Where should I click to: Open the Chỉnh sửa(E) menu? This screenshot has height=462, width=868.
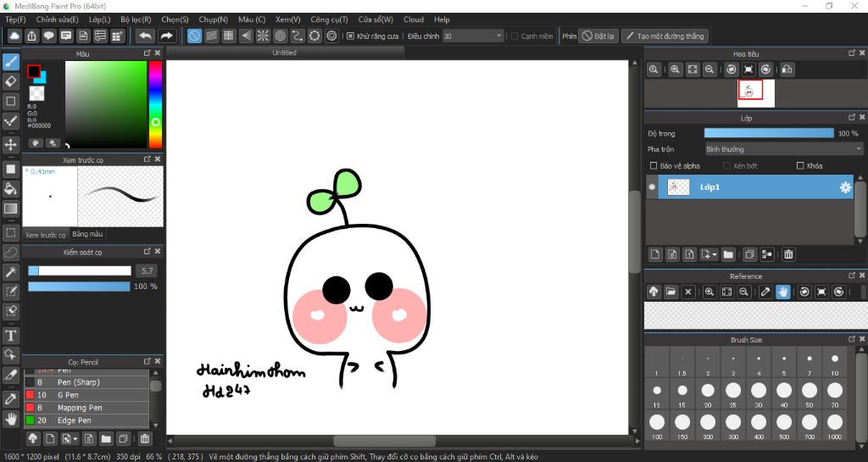(x=58, y=19)
